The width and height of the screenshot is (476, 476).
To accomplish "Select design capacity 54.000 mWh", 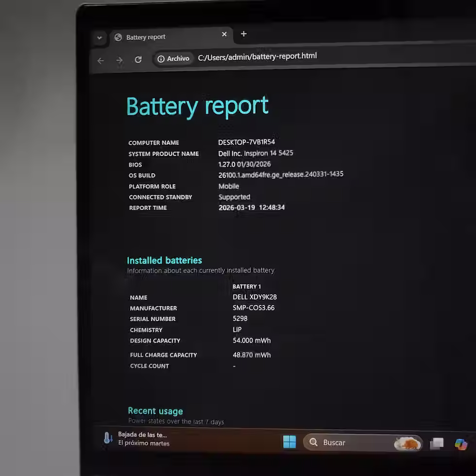I will coord(252,340).
